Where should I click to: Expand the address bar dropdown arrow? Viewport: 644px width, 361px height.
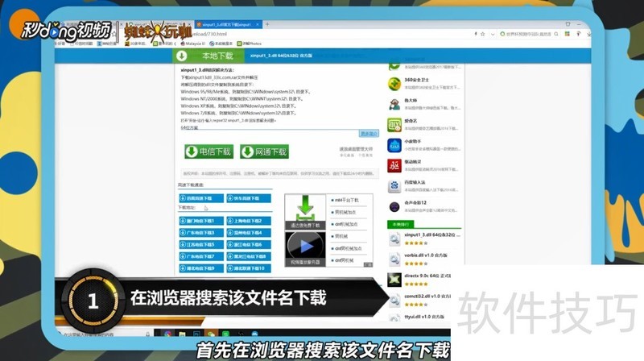[x=493, y=34]
